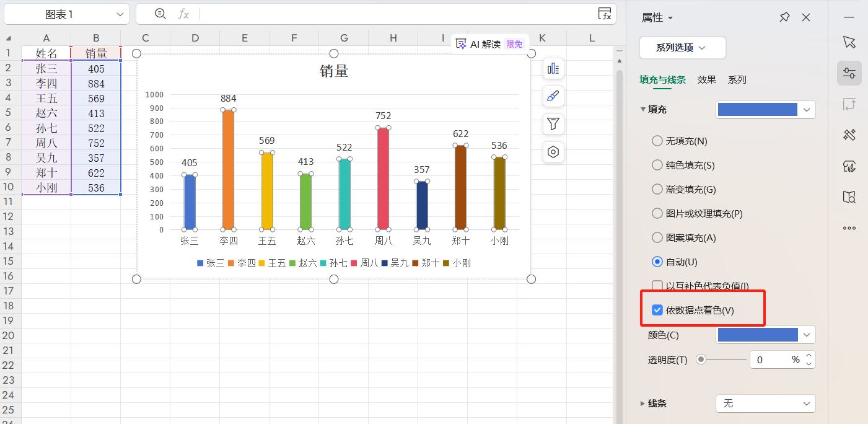868x424 pixels.
Task: Click the properties sliders icon in sidebar
Action: (849, 73)
